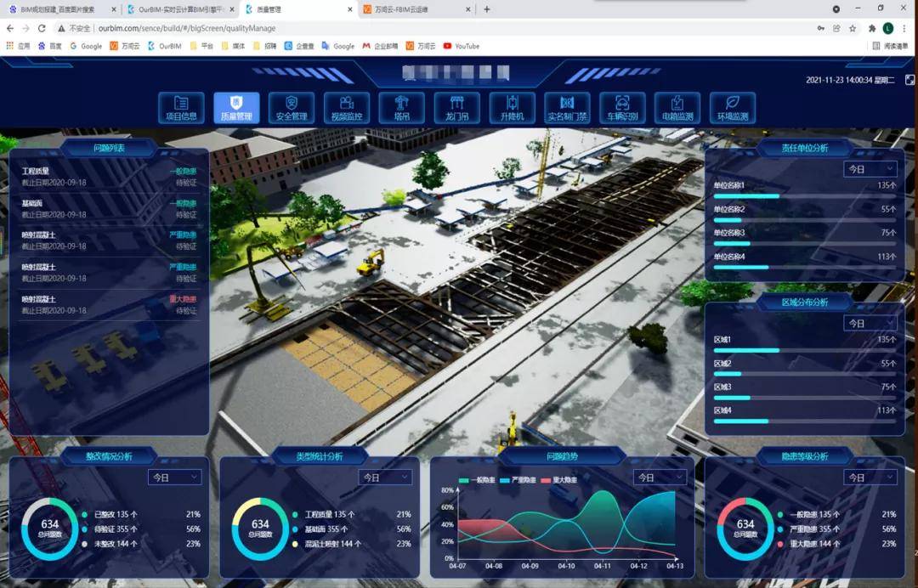This screenshot has width=918, height=588.
Task: Toggle the 严重隐患 legend in trend chart
Action: 521,480
